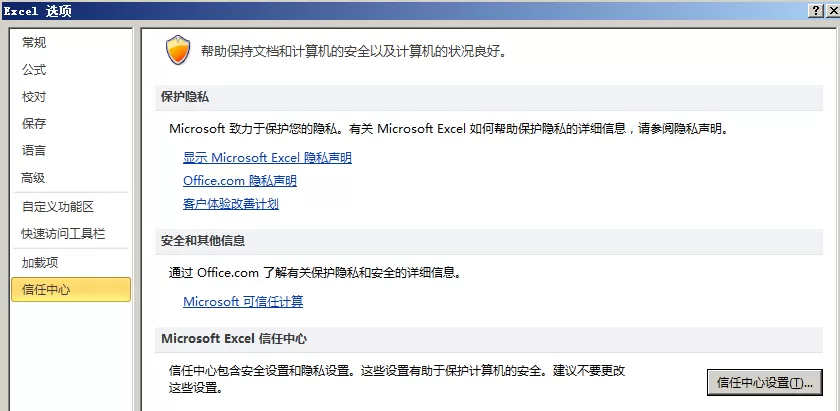Click the 帮助保持文档和计算机的安全 description text
Image resolution: width=840 pixels, height=411 pixels.
click(354, 51)
